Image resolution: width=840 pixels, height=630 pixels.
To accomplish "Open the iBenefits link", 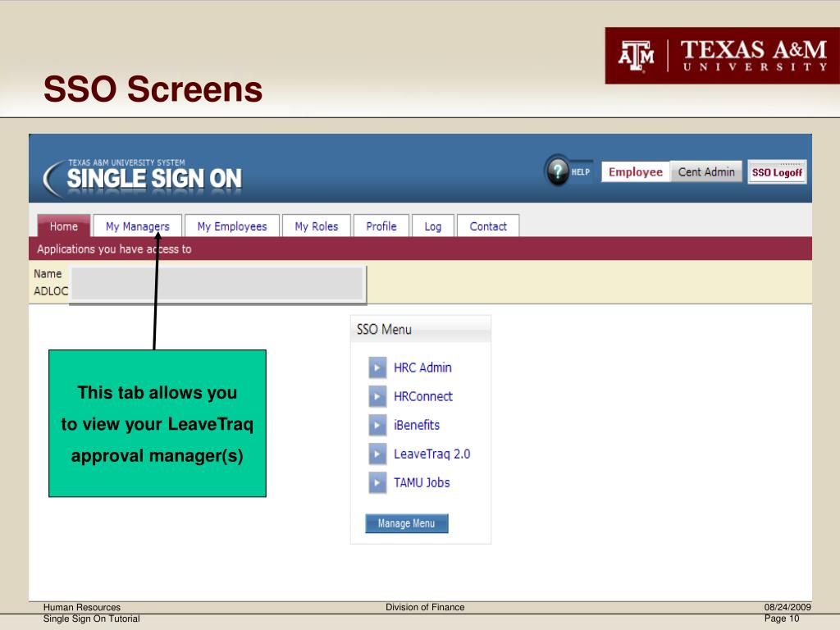I will tap(416, 426).
